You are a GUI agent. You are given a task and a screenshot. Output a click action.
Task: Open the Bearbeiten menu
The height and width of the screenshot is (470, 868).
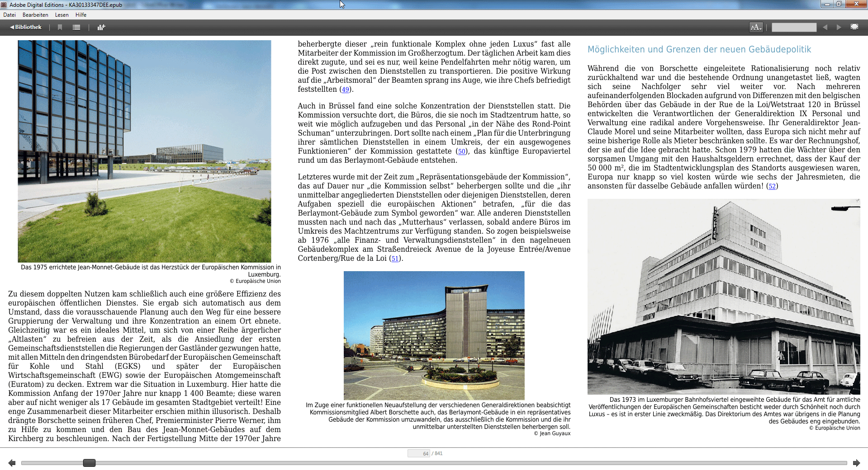[x=35, y=15]
